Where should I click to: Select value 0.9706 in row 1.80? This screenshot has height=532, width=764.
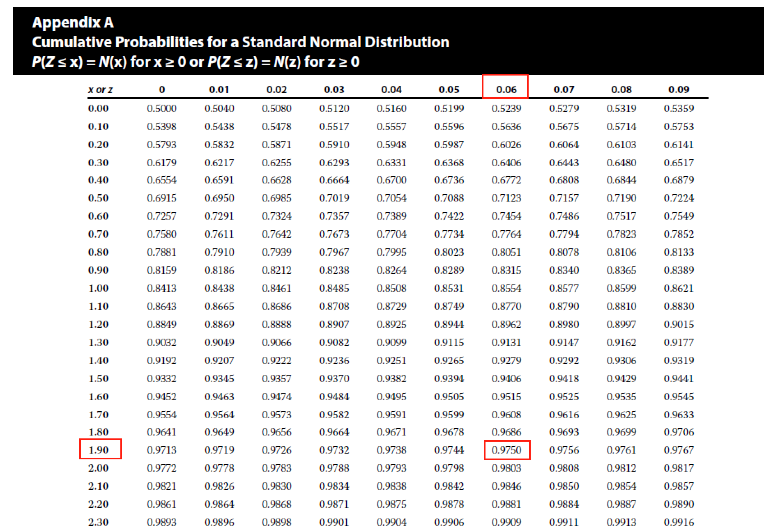(679, 432)
